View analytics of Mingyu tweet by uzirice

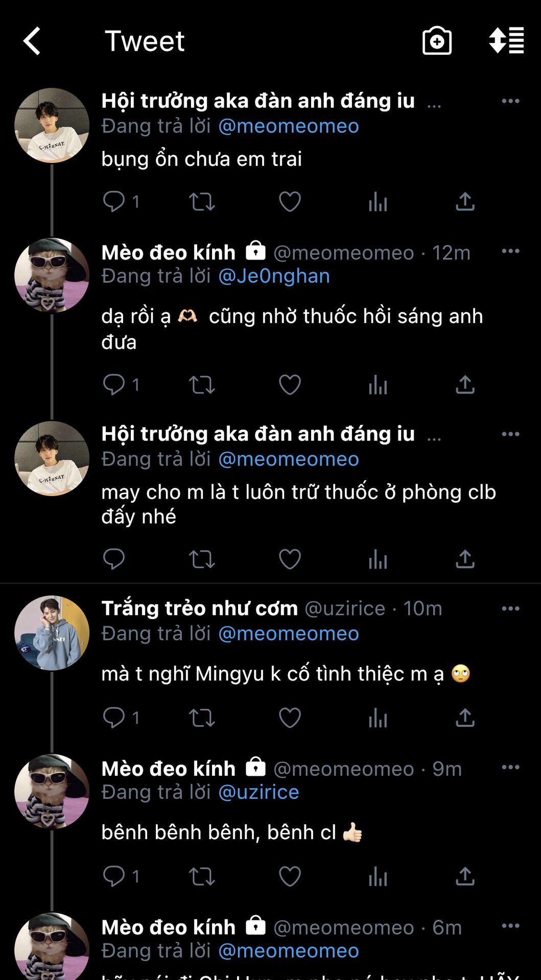(x=378, y=718)
